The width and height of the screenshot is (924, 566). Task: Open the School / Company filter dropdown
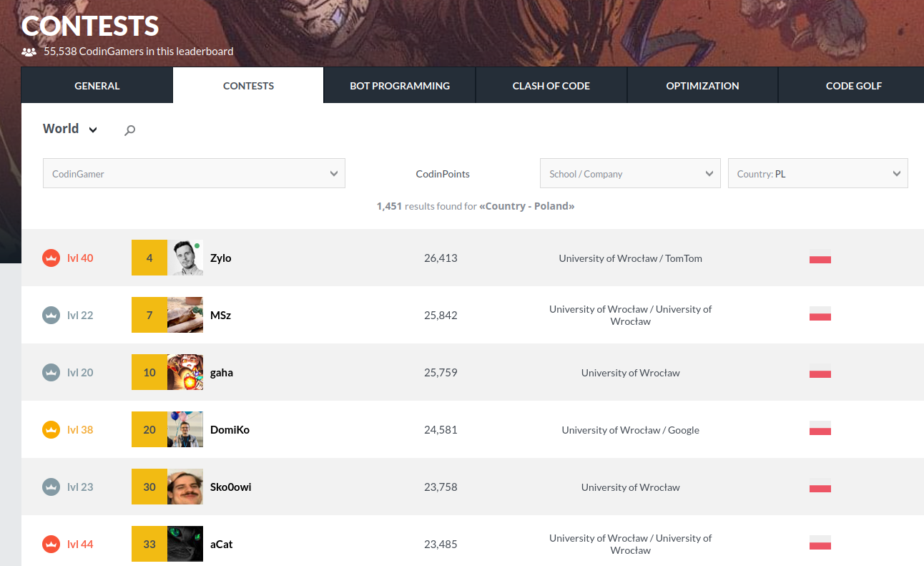[x=629, y=174]
